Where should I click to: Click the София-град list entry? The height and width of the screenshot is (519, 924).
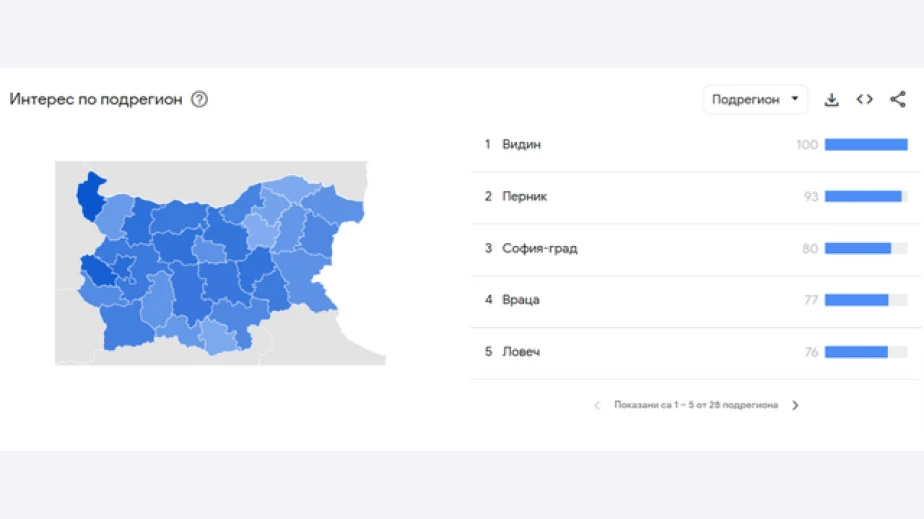click(x=539, y=248)
